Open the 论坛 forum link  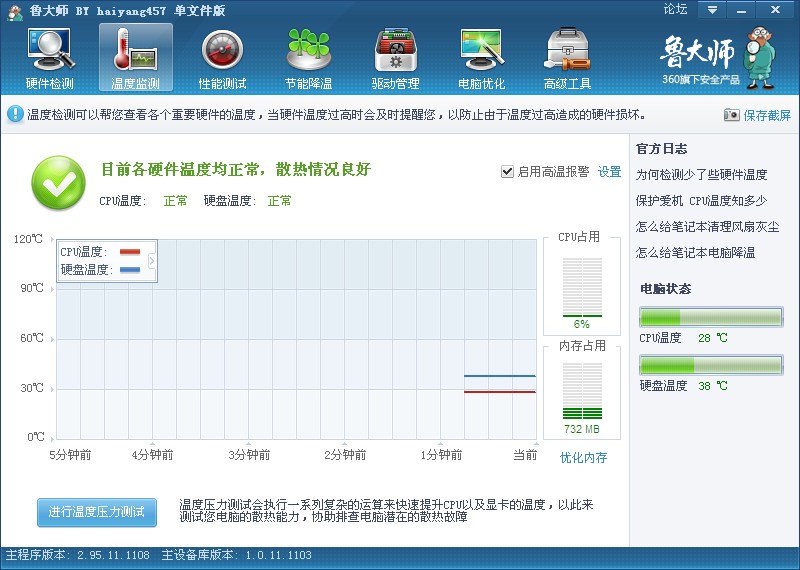point(675,9)
